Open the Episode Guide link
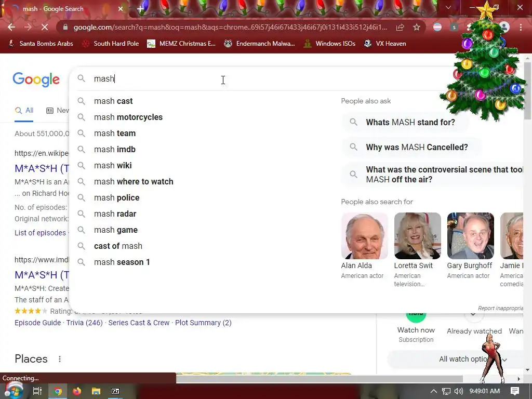This screenshot has width=532, height=399. (x=37, y=323)
